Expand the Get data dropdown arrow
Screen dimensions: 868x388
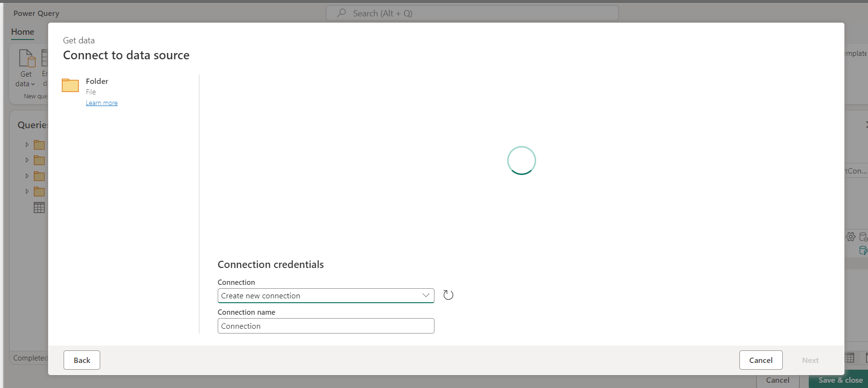33,84
